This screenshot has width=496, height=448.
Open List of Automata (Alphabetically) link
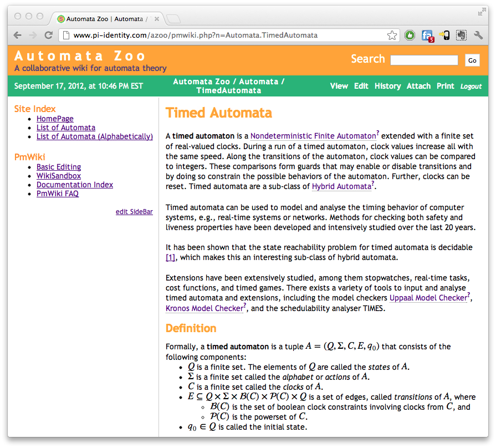[95, 136]
